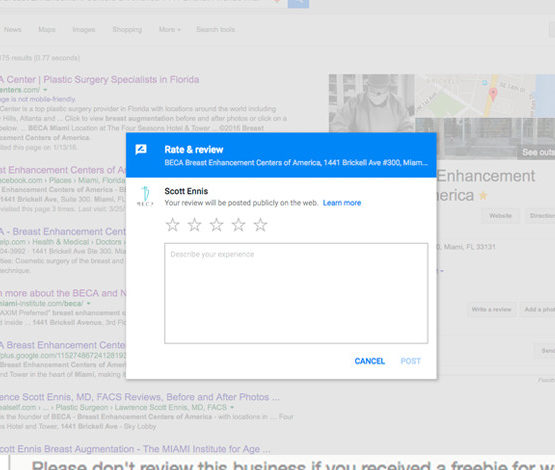Viewport: 555px width, 470px height.
Task: Switch to the News search tab
Action: click(12, 29)
